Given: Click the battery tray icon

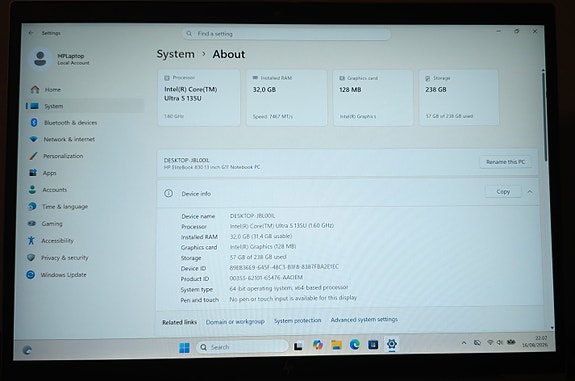Looking at the screenshot, I should pos(511,342).
